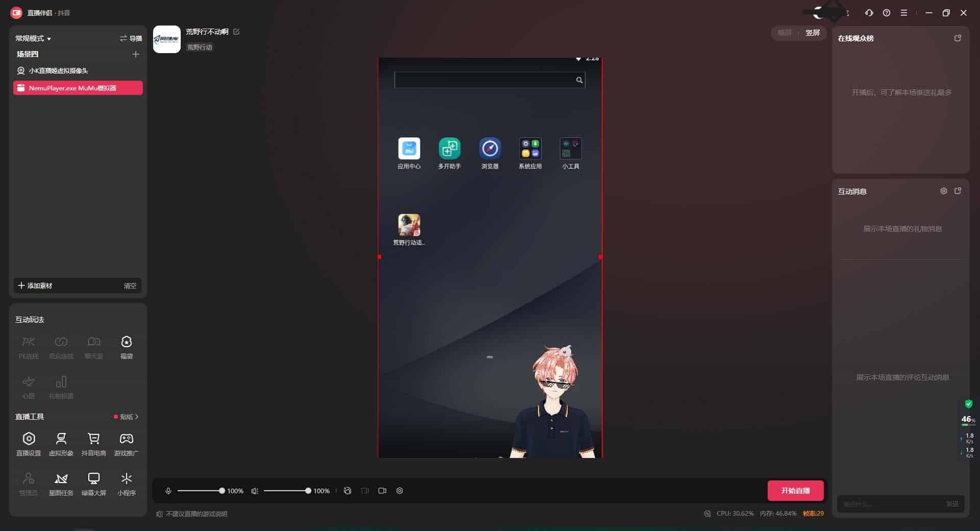This screenshot has width=980, height=531.
Task: Click the comment input field
Action: coord(890,504)
